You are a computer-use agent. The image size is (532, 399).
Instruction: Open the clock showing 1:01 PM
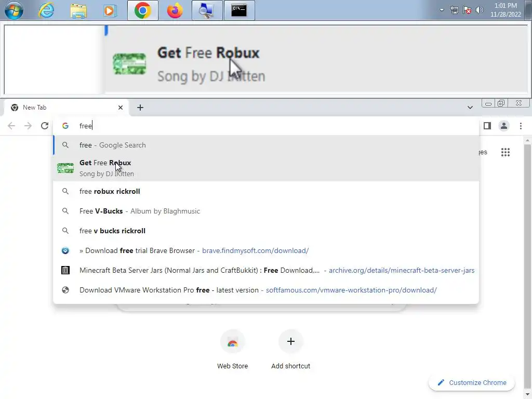click(506, 10)
